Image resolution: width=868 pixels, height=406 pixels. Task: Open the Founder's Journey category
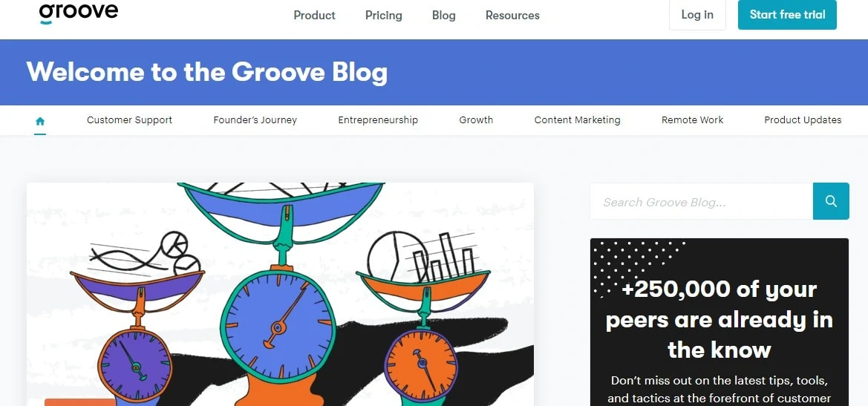255,120
